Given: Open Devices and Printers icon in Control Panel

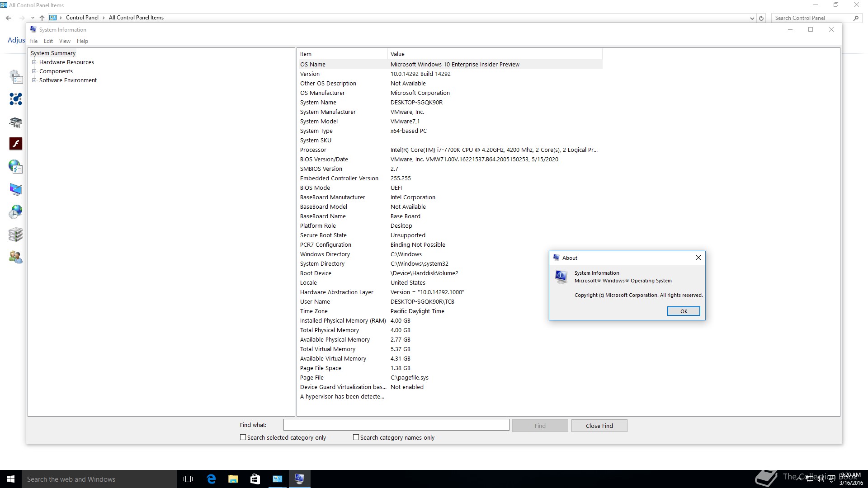Looking at the screenshot, I should pyautogui.click(x=16, y=122).
